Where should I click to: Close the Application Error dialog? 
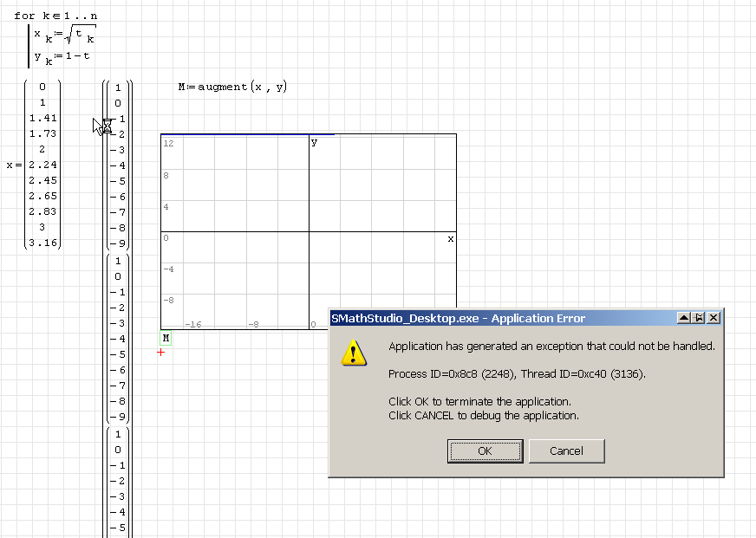714,318
